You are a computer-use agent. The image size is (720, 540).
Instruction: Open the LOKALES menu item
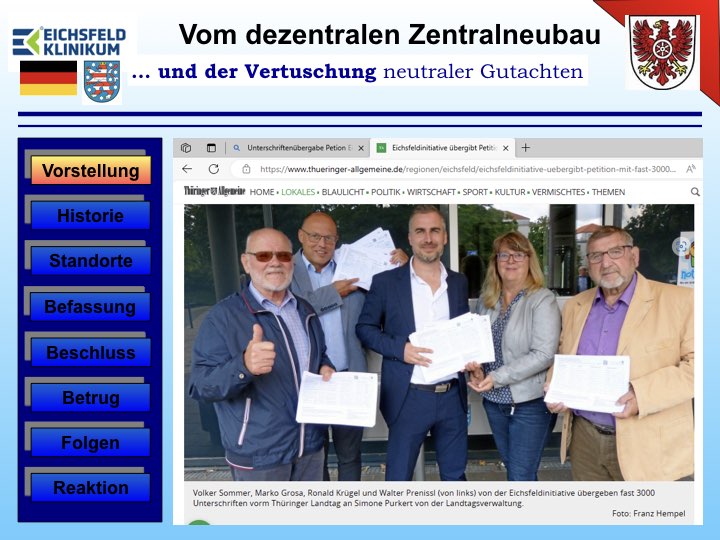pyautogui.click(x=297, y=192)
